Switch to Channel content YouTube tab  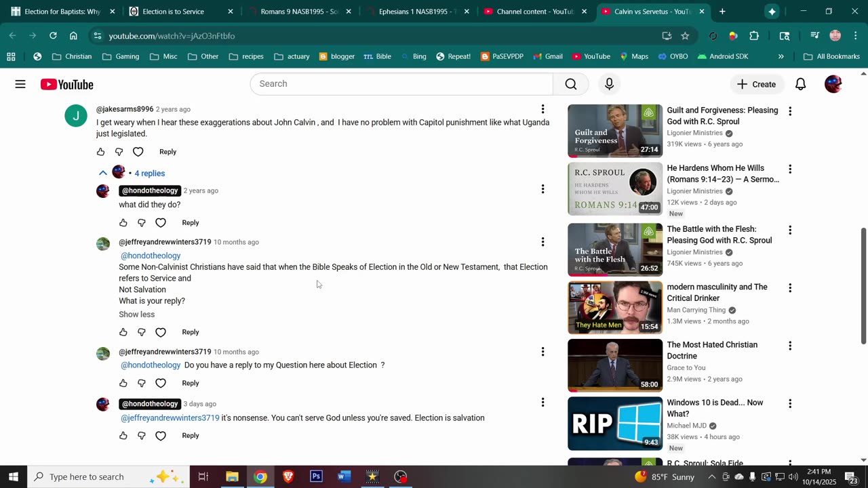click(534, 12)
